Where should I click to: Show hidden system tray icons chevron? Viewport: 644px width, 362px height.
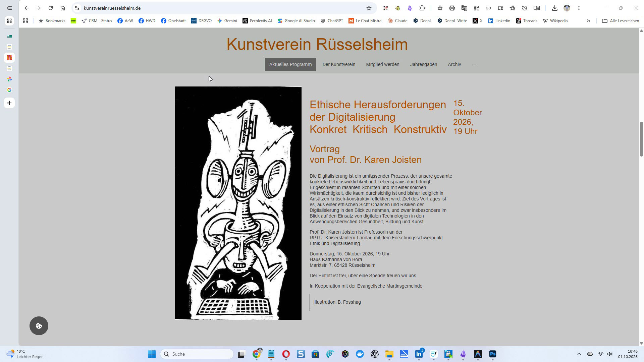pos(579,354)
